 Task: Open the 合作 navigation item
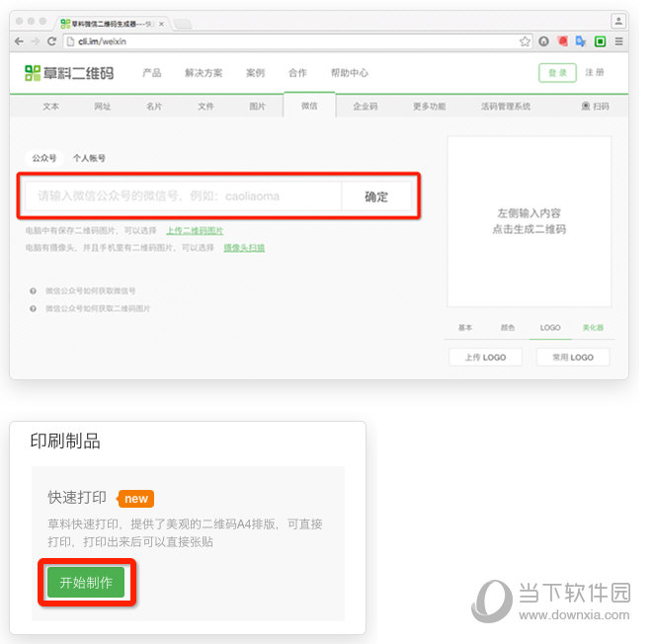point(297,73)
